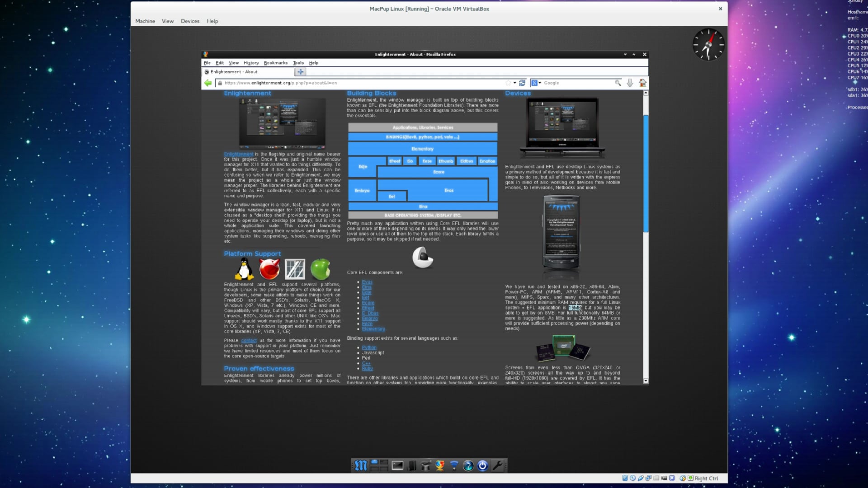Open the MacPup M menu in dock
This screenshot has height=488, width=868.
pos(361,465)
